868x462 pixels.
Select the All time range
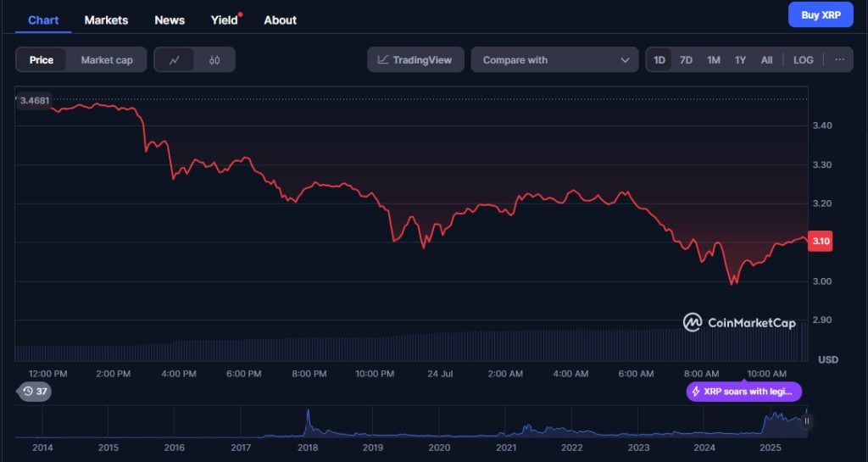tap(766, 59)
